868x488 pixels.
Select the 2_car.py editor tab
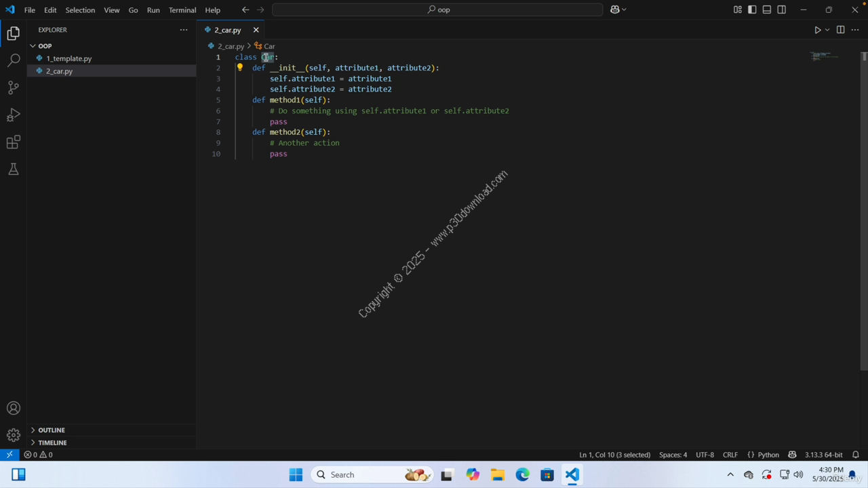(x=227, y=30)
